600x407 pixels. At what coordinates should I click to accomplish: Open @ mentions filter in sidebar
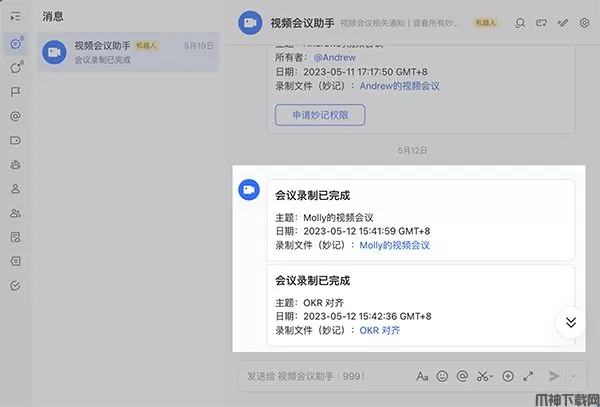(15, 116)
